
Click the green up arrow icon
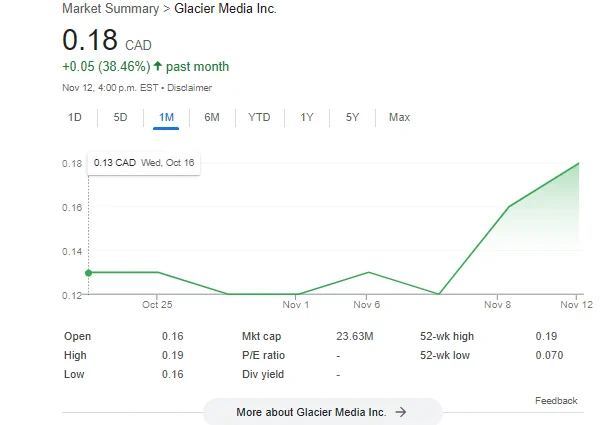click(158, 66)
